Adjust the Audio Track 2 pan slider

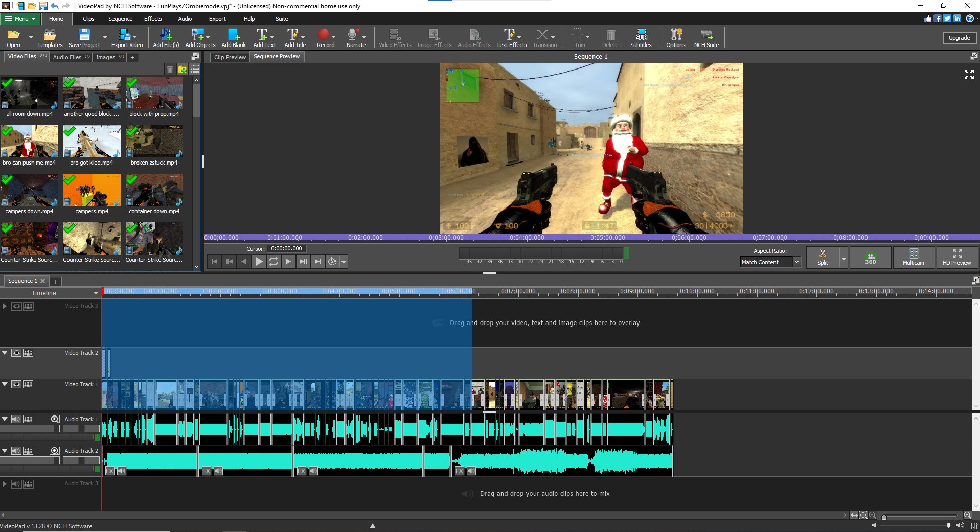81,460
